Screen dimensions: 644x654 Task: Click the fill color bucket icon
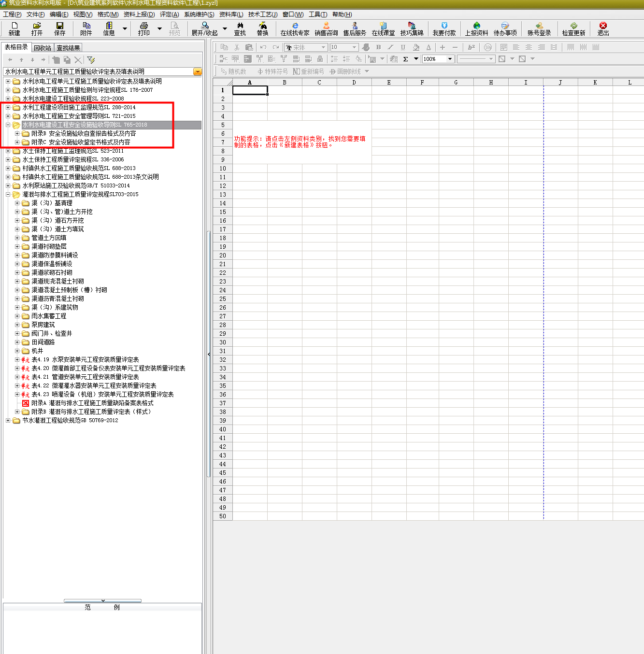tap(416, 47)
